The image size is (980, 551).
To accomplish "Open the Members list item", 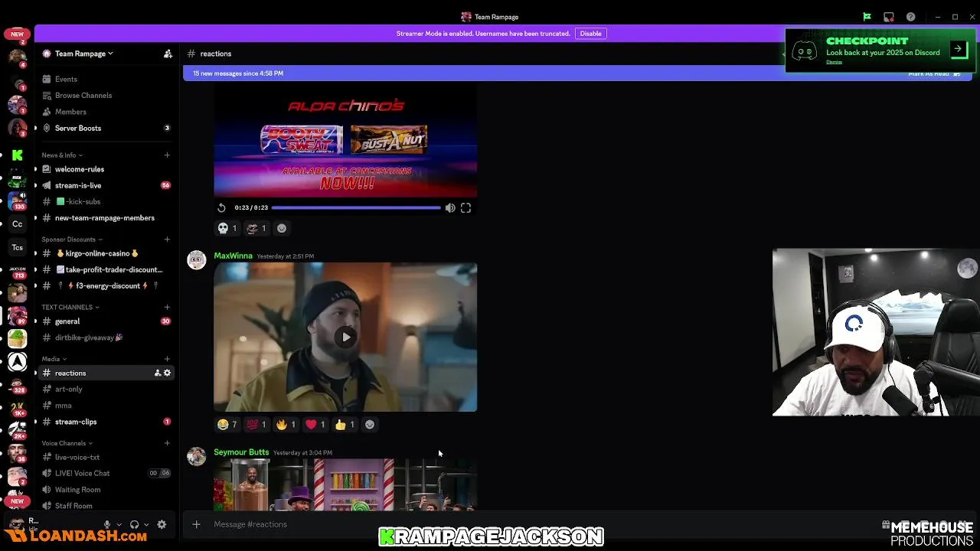I will pos(106,112).
